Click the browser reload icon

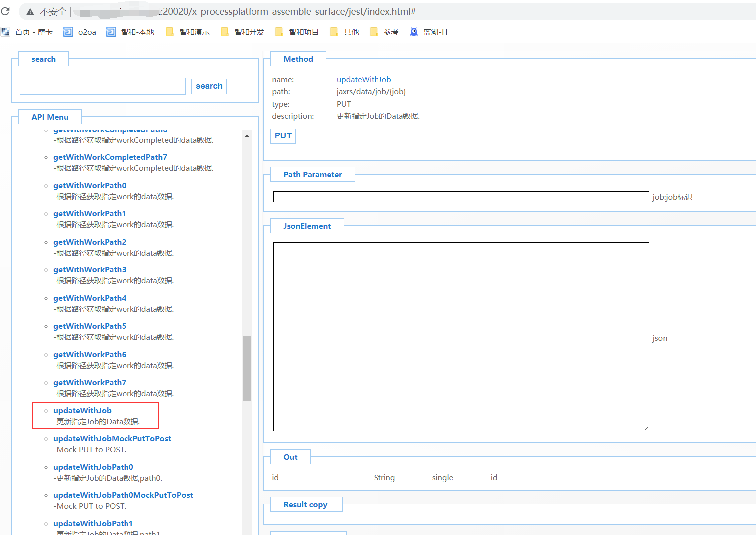(5, 11)
